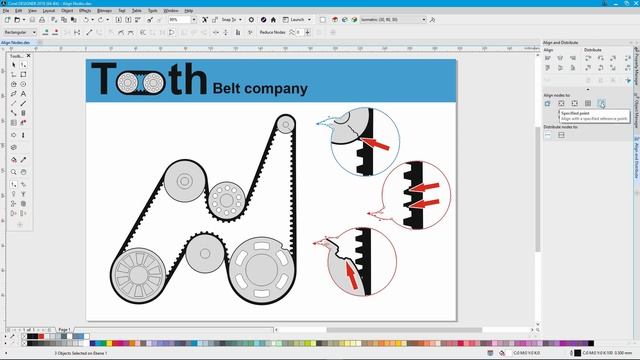Click the Welcome screen home icon
This screenshot has height=360, width=640.
[273, 20]
